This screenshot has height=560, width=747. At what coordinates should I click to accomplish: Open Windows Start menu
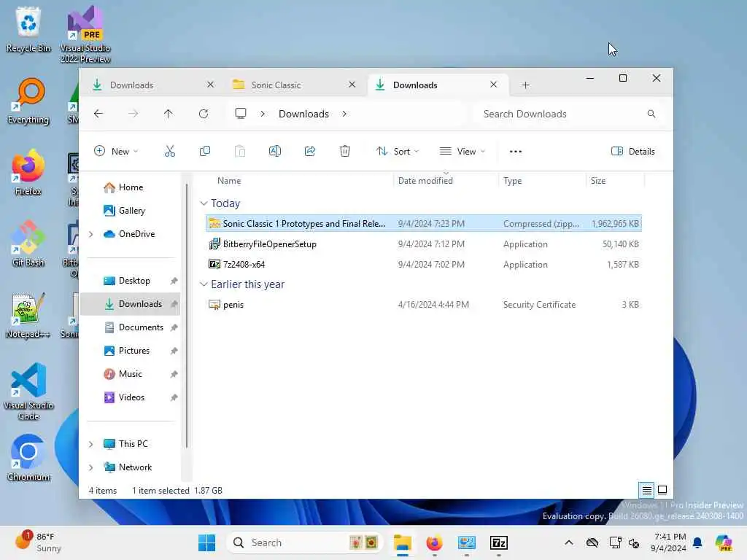206,542
